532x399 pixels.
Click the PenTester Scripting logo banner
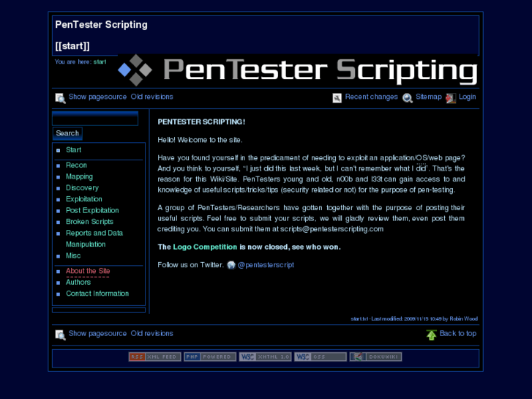point(298,70)
